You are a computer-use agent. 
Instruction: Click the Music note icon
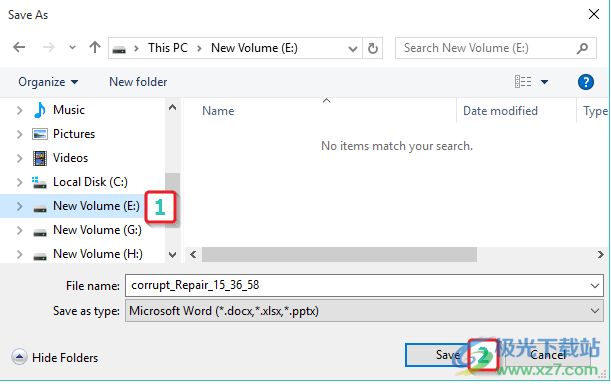pos(39,110)
